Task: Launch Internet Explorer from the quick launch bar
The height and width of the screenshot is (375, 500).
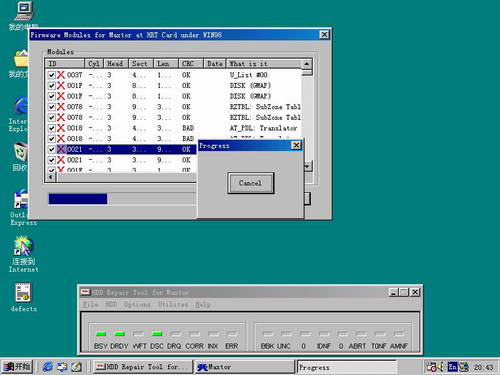Action: pyautogui.click(x=48, y=367)
